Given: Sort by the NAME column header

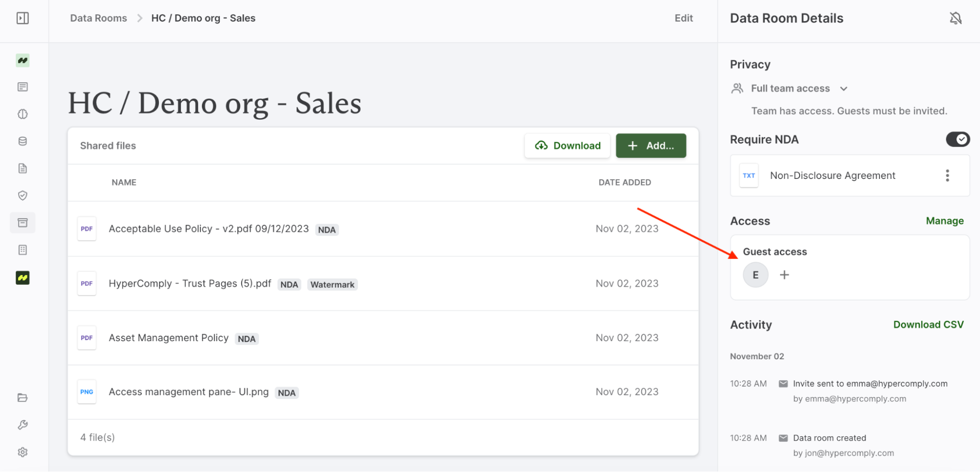Looking at the screenshot, I should tap(124, 182).
